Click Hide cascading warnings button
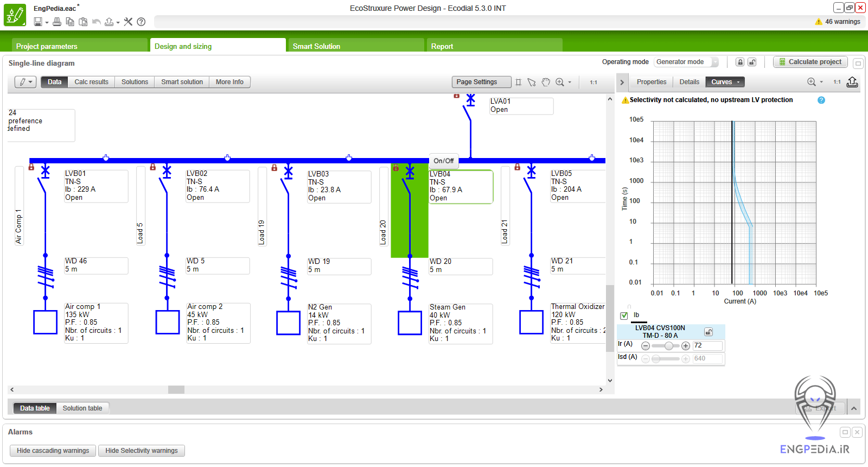The height and width of the screenshot is (467, 868). point(53,451)
